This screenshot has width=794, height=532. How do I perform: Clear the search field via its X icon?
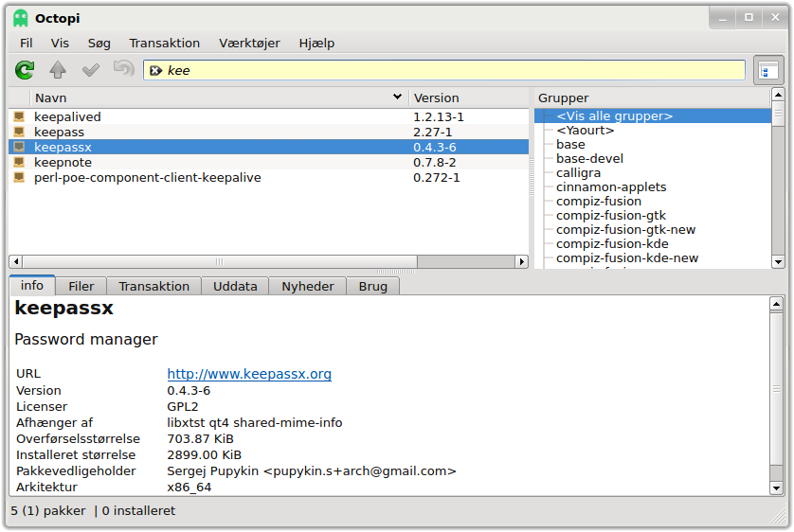[156, 71]
